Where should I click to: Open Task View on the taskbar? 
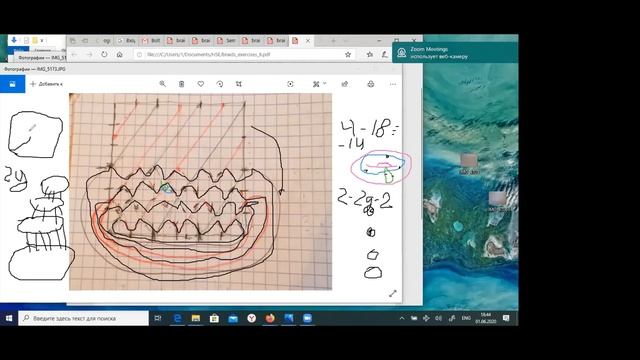tap(158, 318)
